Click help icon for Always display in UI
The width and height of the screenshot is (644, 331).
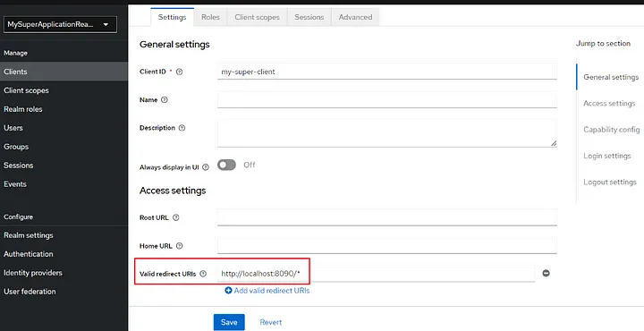206,167
